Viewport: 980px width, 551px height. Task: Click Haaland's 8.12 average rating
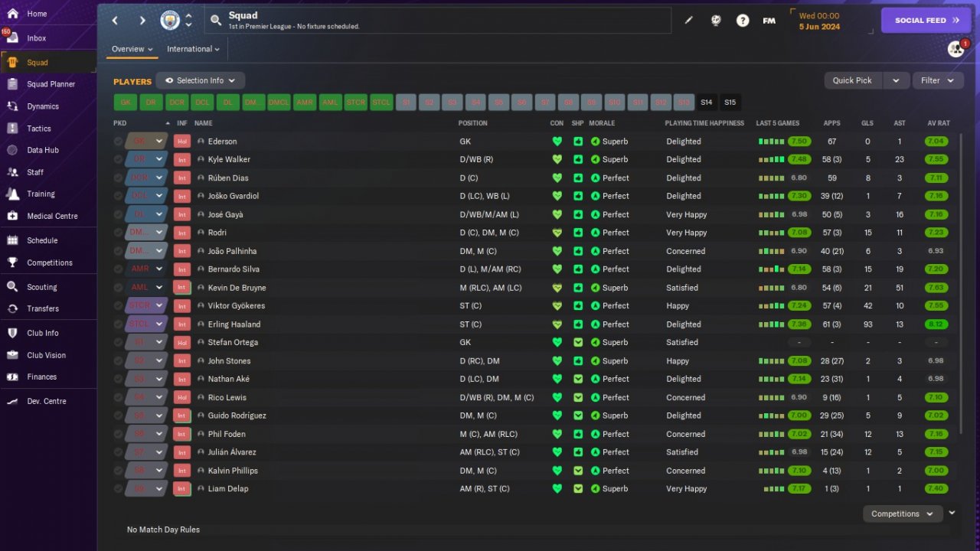pos(936,324)
